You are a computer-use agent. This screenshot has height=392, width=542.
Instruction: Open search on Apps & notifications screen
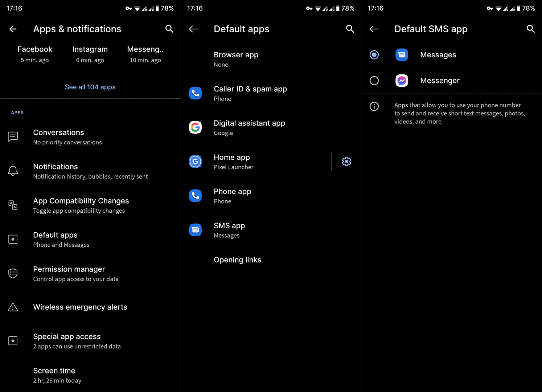[169, 29]
